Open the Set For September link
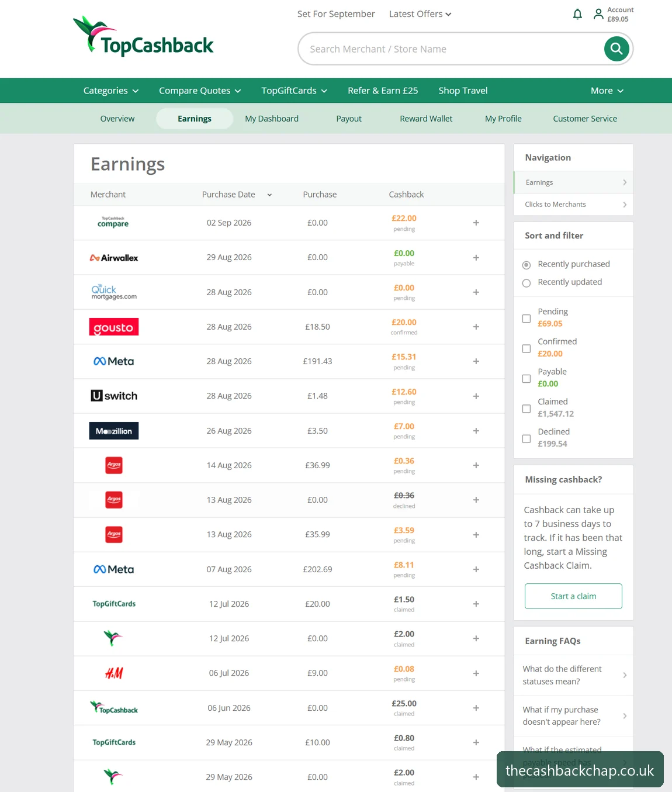Viewport: 672px width, 792px height. click(336, 14)
